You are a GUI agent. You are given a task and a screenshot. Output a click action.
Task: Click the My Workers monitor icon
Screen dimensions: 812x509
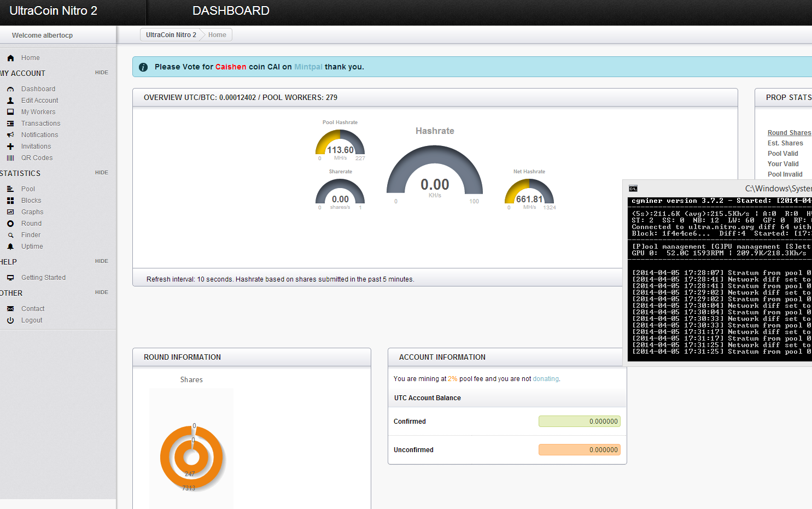(10, 112)
